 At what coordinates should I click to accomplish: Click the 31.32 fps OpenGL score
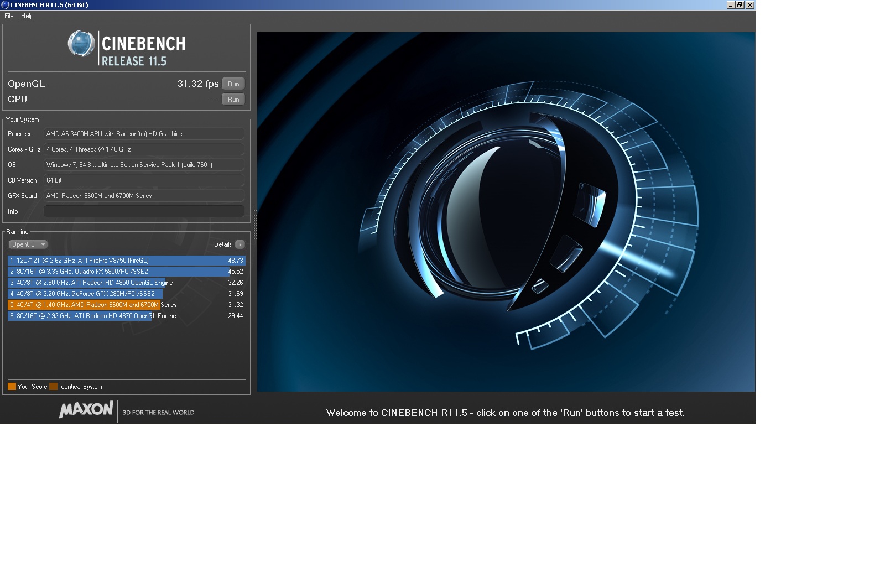(198, 84)
